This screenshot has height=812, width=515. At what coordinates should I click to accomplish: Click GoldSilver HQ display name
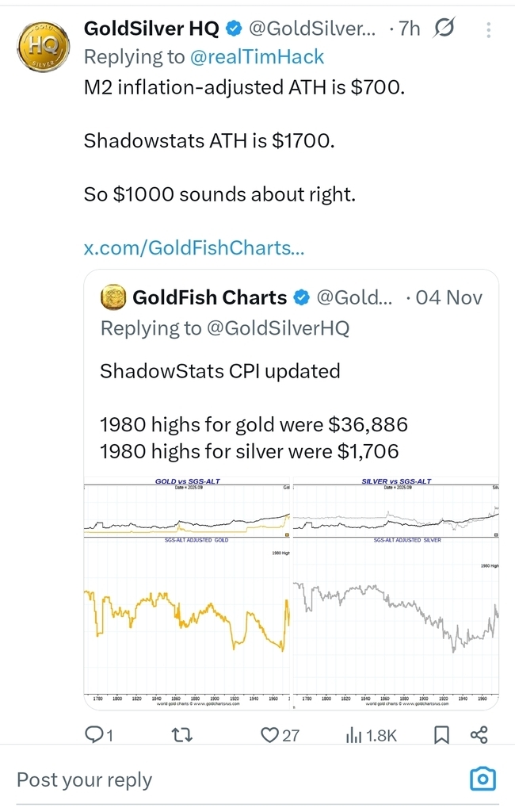tap(152, 29)
